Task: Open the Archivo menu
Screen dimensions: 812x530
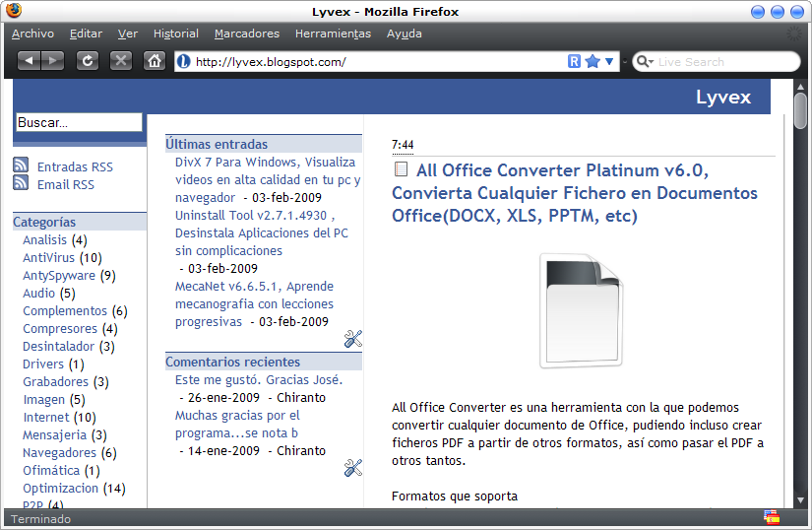Action: 32,33
